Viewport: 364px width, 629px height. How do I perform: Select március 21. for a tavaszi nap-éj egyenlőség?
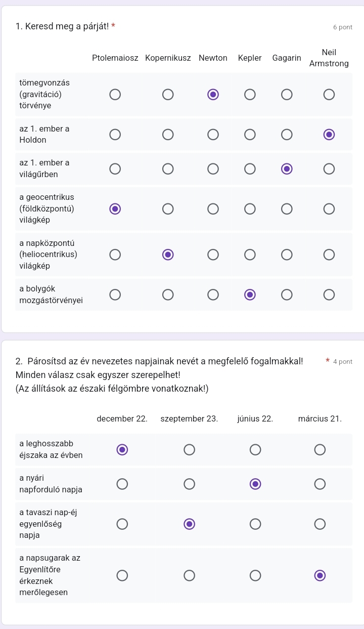click(x=320, y=524)
